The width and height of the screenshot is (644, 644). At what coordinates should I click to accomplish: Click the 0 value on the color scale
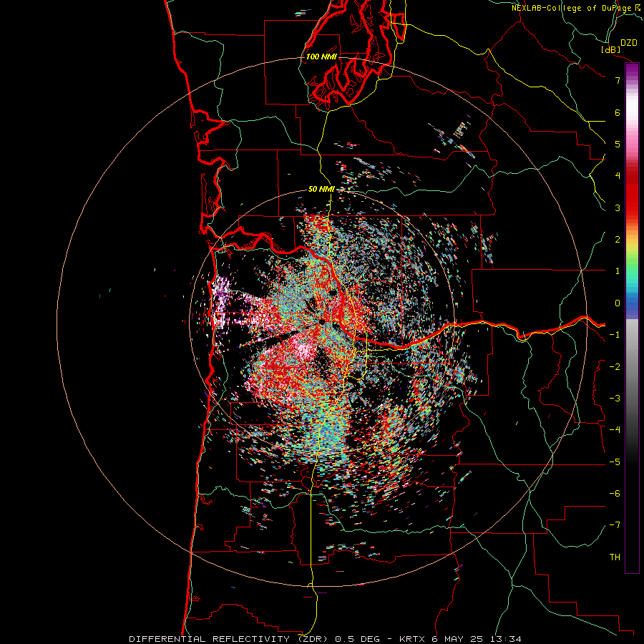coord(618,303)
